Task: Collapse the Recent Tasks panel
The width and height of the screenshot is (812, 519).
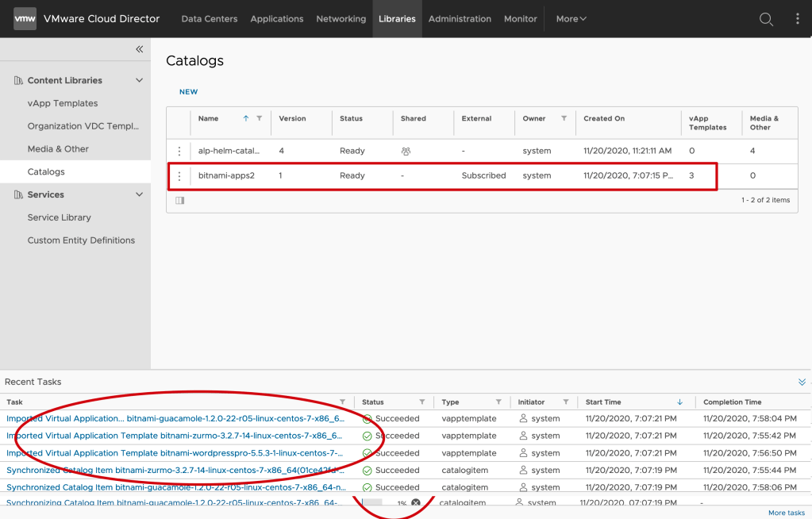Action: click(x=802, y=382)
